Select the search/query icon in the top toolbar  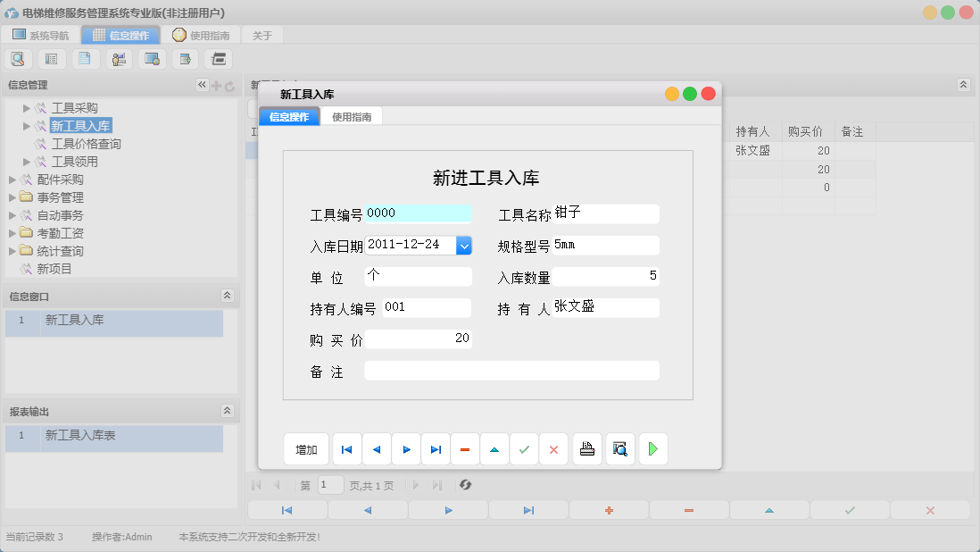[x=18, y=58]
